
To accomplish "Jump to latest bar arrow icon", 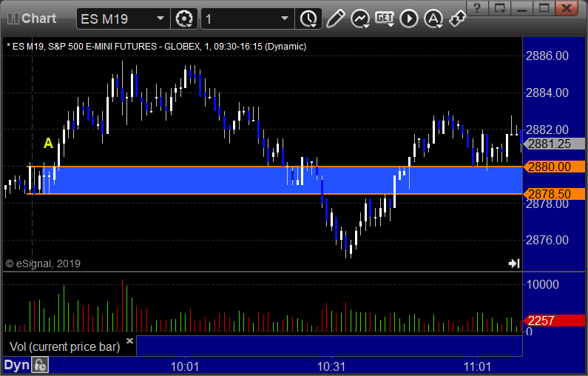I will [x=514, y=263].
